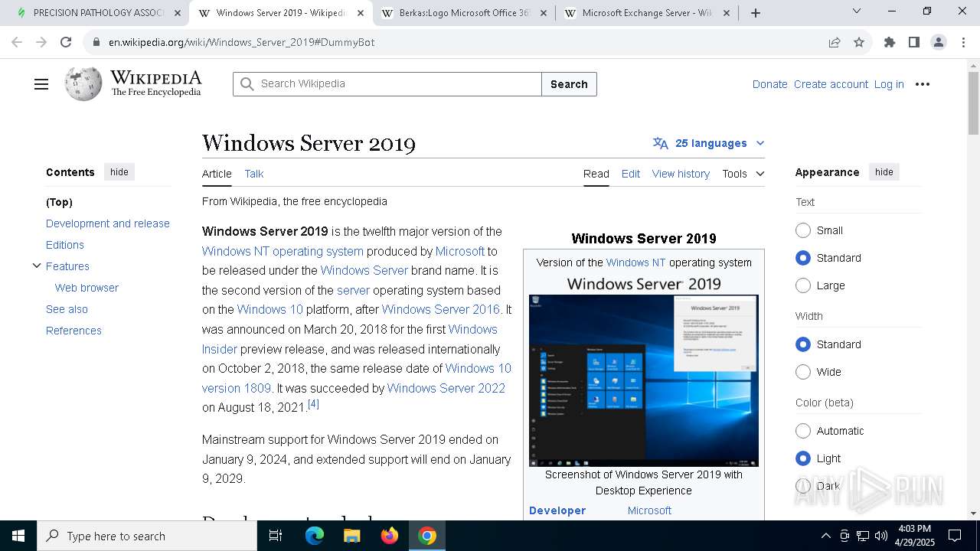
Task: Select Standard text size
Action: coord(803,258)
